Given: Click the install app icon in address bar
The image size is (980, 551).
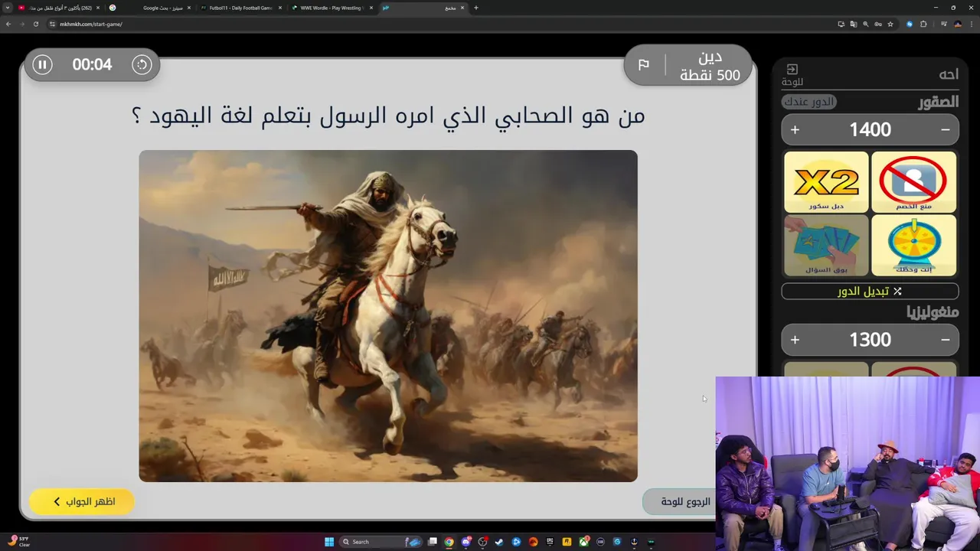Looking at the screenshot, I should coord(841,24).
